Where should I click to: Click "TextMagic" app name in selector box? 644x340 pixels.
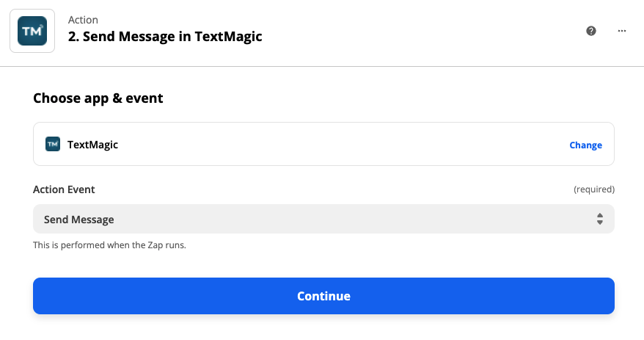(x=92, y=145)
